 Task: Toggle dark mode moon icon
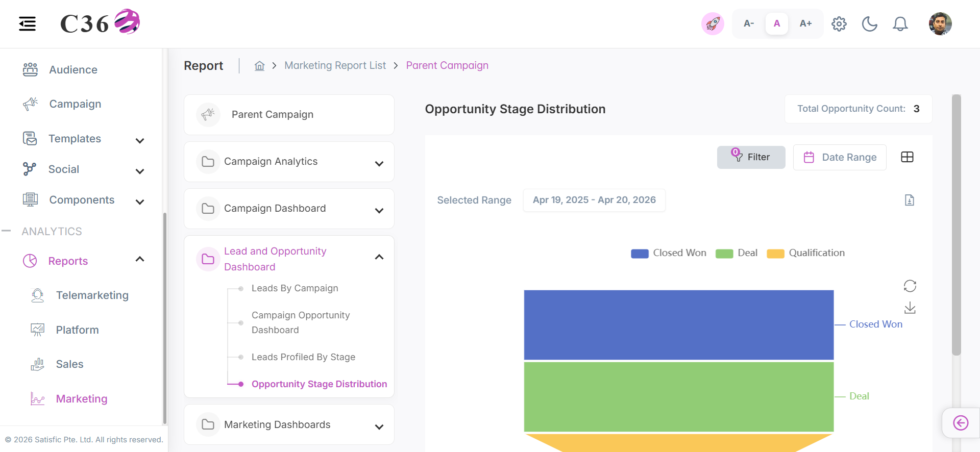(870, 24)
